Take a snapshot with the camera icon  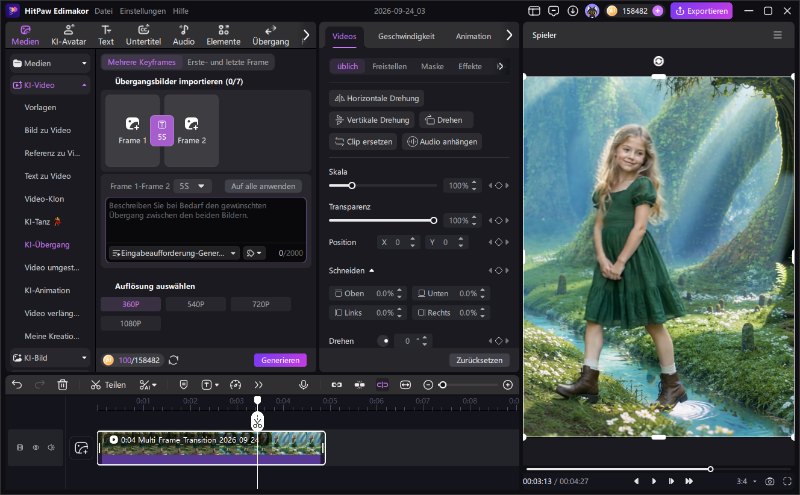770,481
